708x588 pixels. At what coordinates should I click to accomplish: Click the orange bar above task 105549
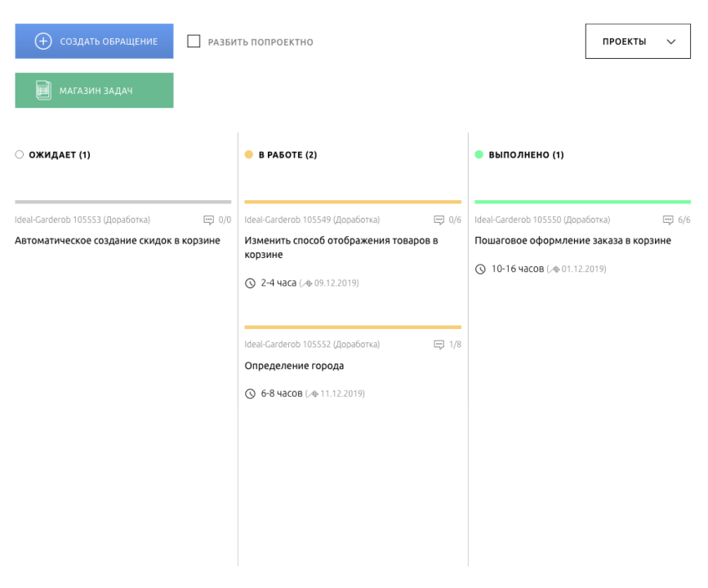coord(353,202)
